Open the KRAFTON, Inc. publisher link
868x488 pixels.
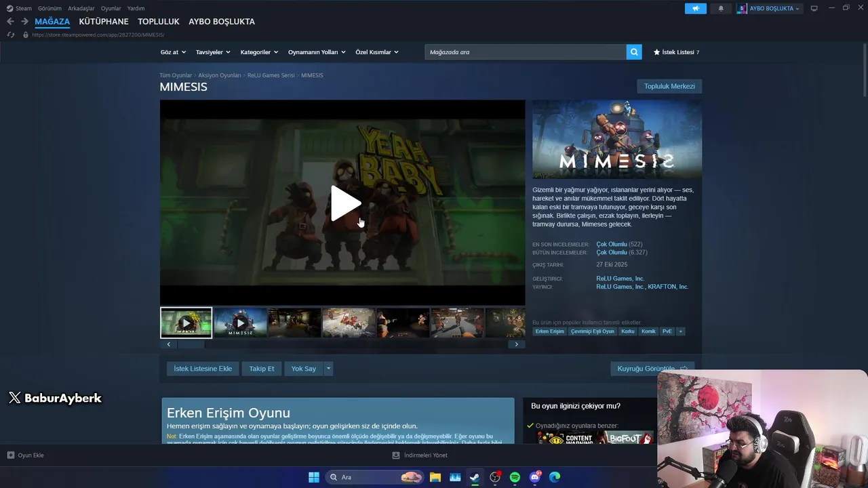pyautogui.click(x=668, y=287)
